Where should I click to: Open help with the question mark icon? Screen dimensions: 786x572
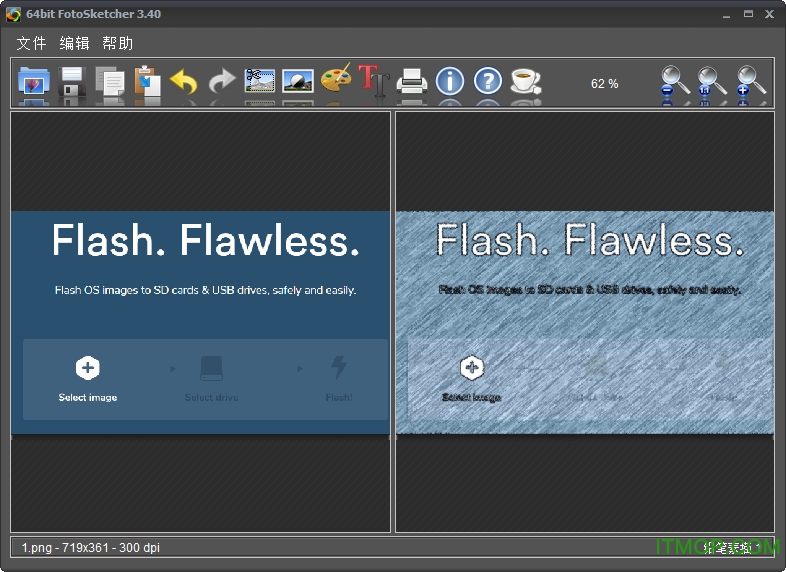[x=487, y=81]
